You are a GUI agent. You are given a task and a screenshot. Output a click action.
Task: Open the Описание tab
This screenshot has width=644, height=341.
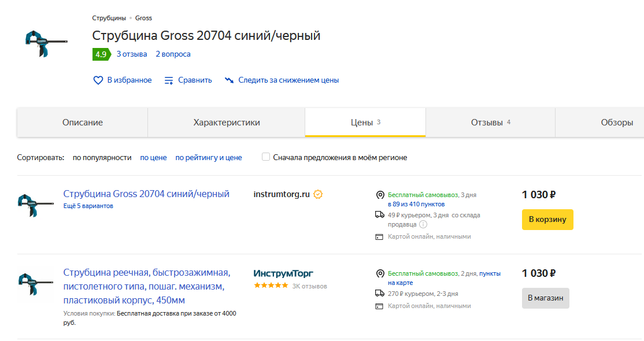pos(83,123)
